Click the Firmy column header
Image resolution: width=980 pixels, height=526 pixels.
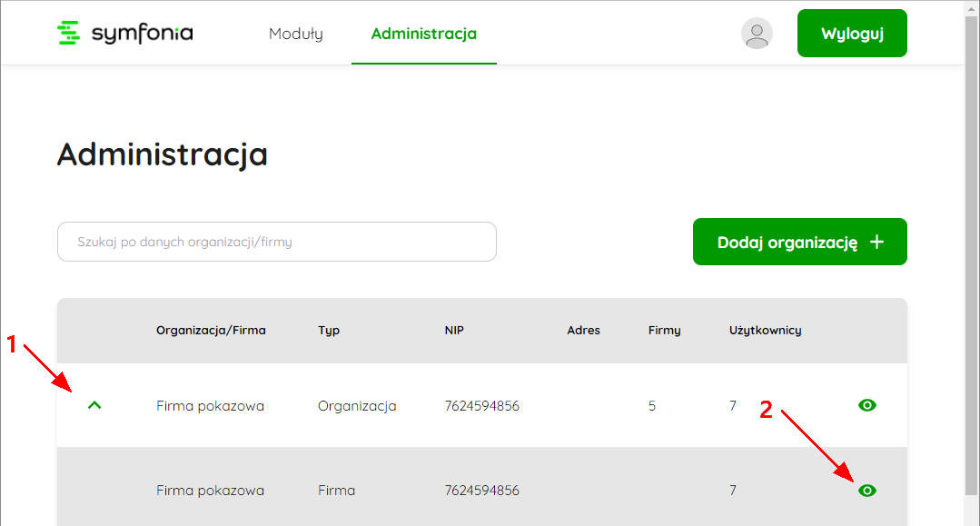coord(664,331)
